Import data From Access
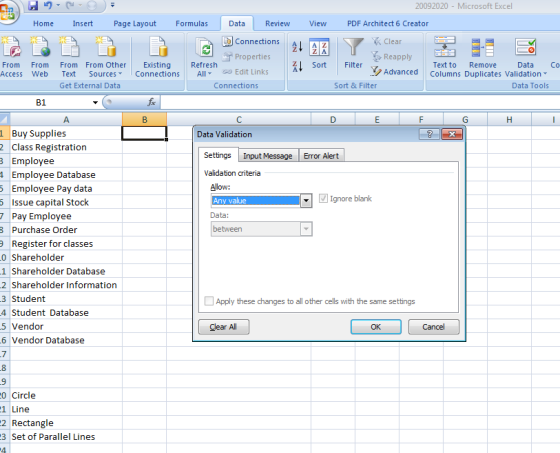560x453 pixels. click(11, 57)
